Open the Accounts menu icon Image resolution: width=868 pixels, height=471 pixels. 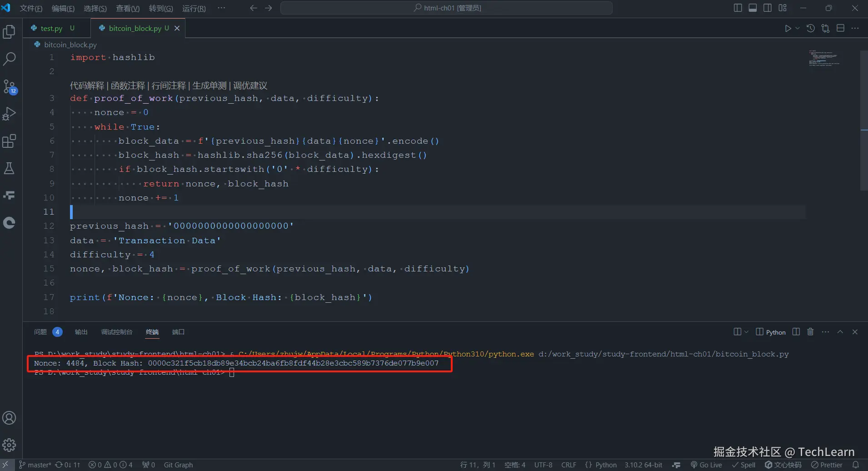[x=10, y=418]
